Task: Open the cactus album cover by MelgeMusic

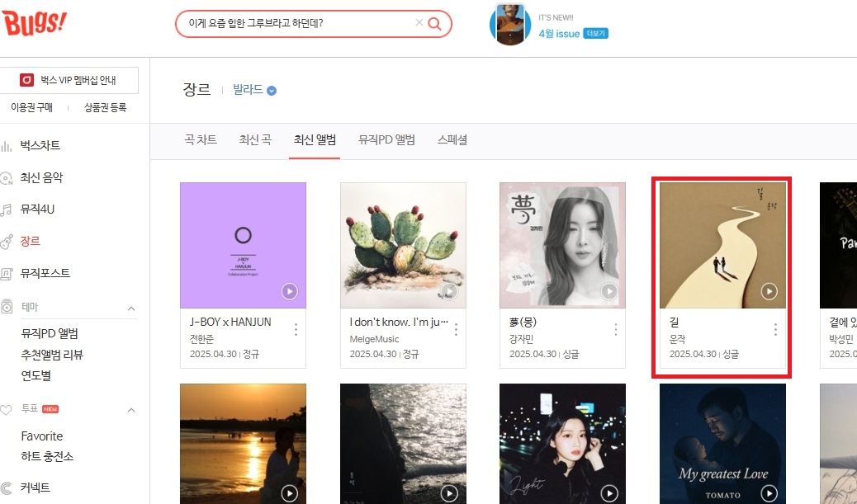Action: click(404, 245)
